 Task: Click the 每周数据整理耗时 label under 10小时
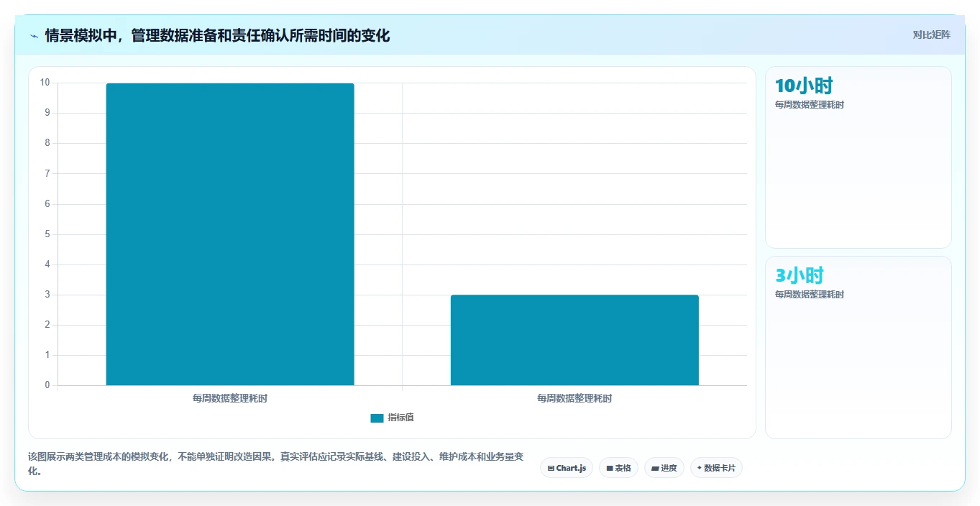tap(810, 105)
